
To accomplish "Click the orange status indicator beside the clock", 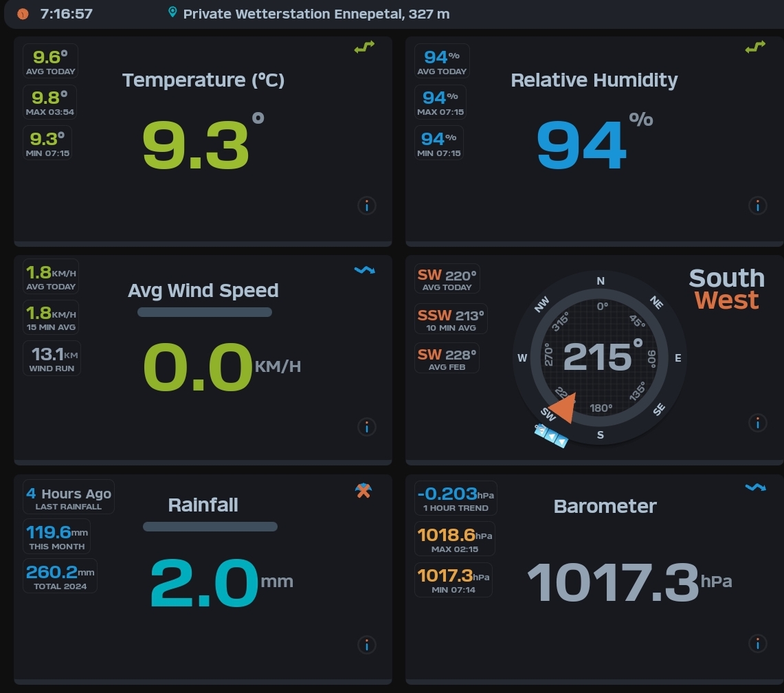I will pyautogui.click(x=23, y=14).
